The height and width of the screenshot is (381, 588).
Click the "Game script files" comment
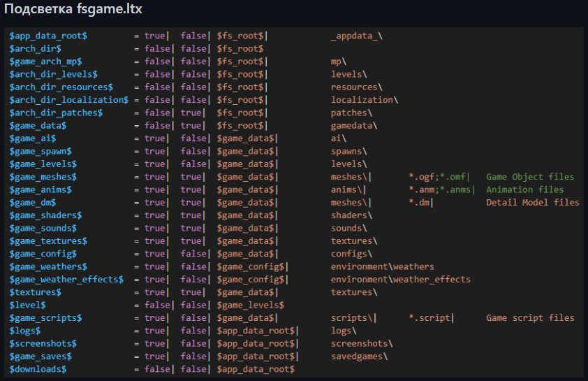[529, 318]
